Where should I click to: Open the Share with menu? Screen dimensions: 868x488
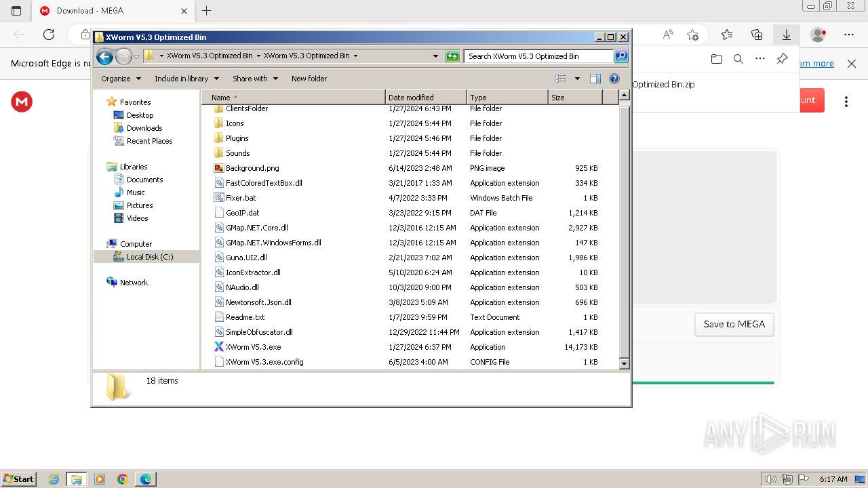click(255, 79)
